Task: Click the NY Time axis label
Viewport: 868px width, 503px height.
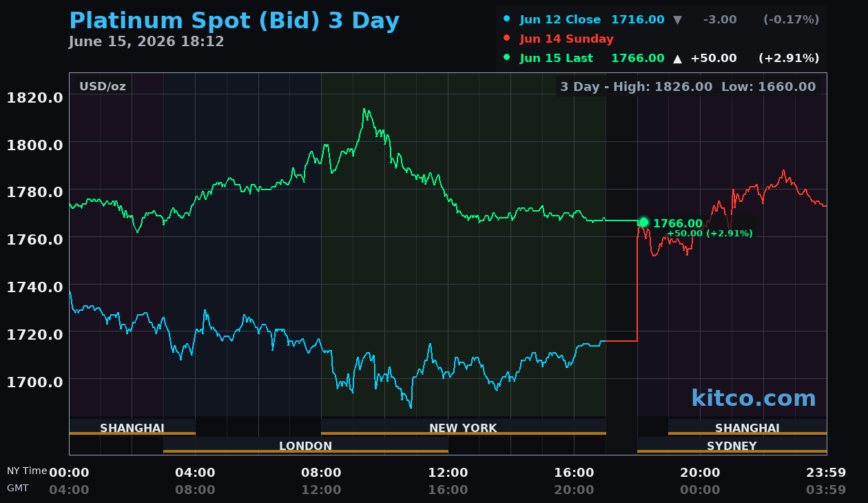Action: pyautogui.click(x=27, y=471)
